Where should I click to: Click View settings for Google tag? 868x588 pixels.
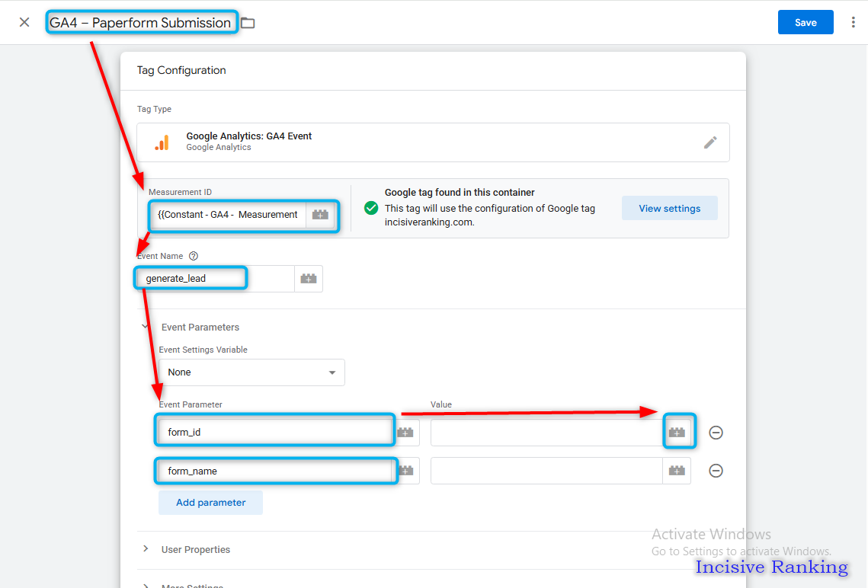(669, 208)
